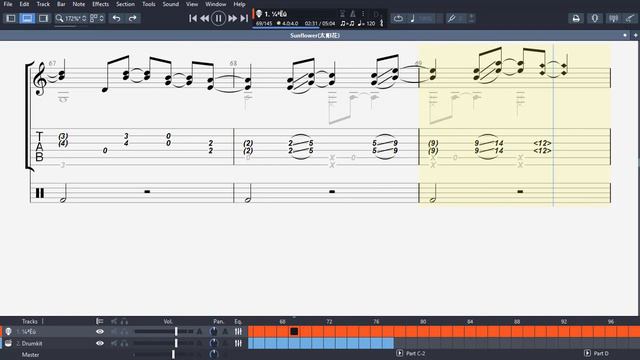
Task: Redo the last undone action
Action: click(133, 18)
